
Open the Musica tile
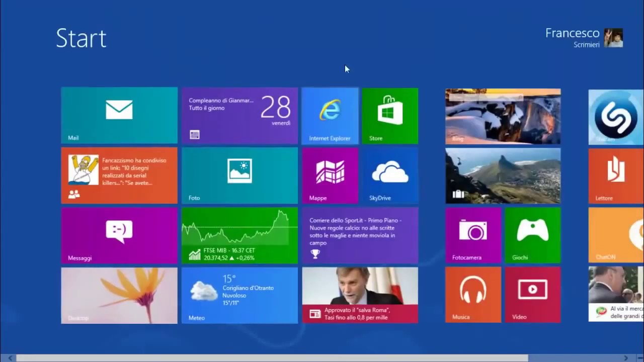473,295
